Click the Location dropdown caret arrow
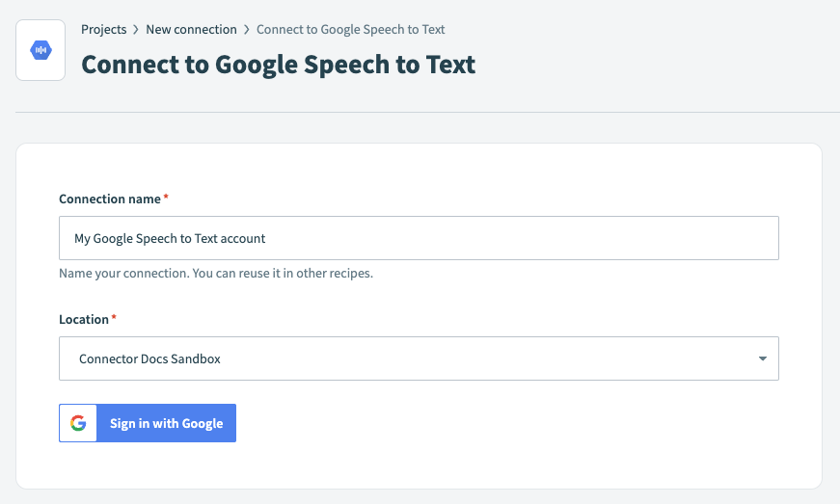 click(x=762, y=359)
